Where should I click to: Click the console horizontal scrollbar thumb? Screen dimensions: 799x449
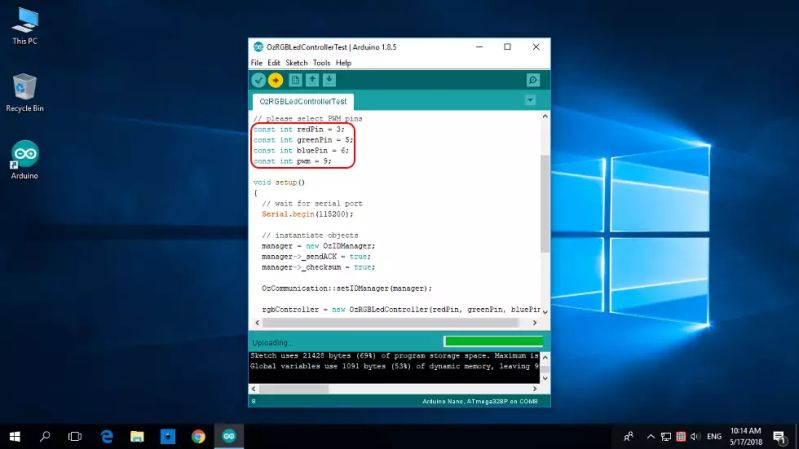point(294,389)
